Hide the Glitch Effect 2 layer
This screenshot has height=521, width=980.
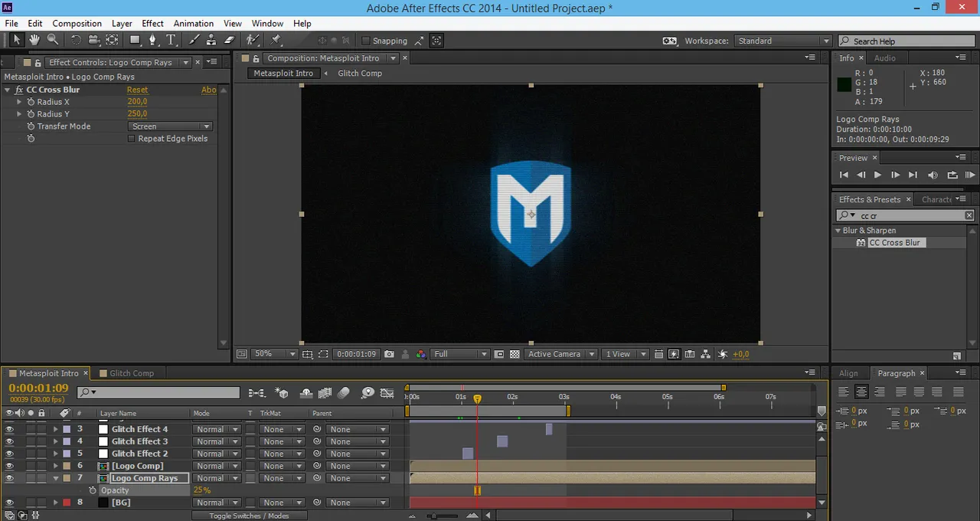pyautogui.click(x=10, y=454)
